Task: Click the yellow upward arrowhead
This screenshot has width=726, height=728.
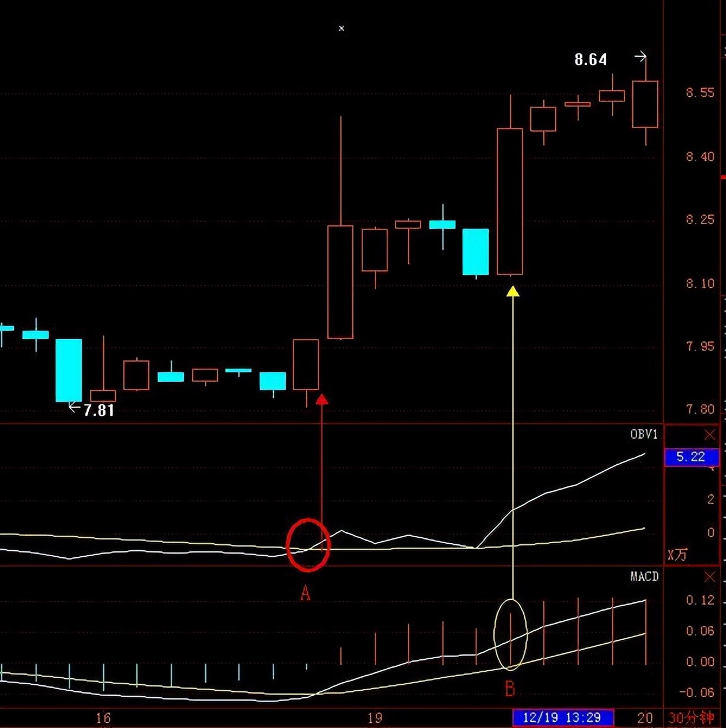Action: point(512,291)
